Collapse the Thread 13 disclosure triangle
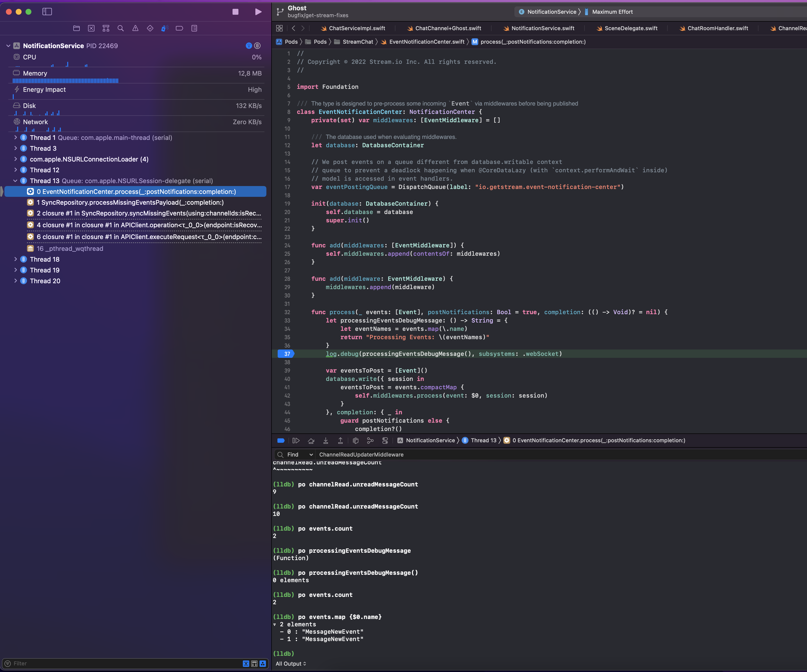The height and width of the screenshot is (672, 807). point(15,181)
